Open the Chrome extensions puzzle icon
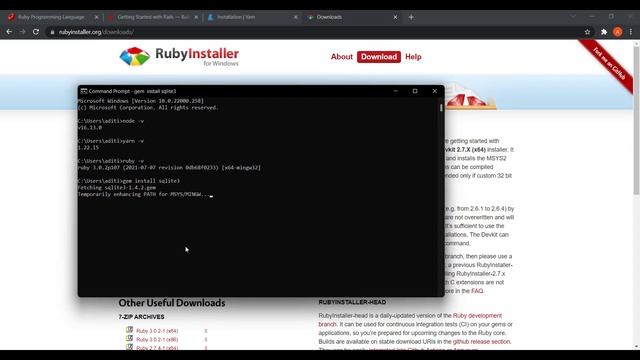This screenshot has width=640, height=360. [604, 32]
